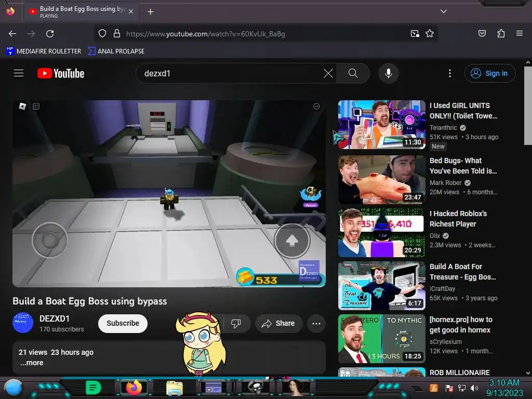Viewport: 532px width, 399px height.
Task: Open YouTube guide hamburger menu
Action: pyautogui.click(x=19, y=73)
